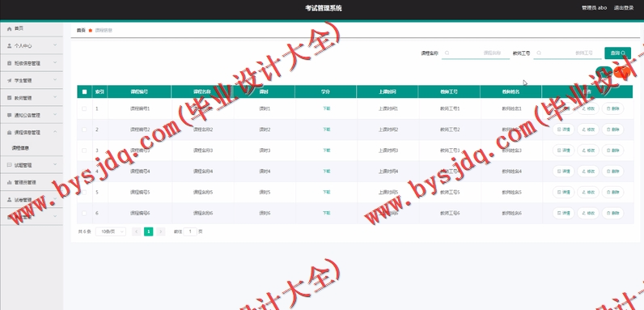This screenshot has height=310, width=644.
Task: Click the 教师姓名 column header
Action: (511, 91)
